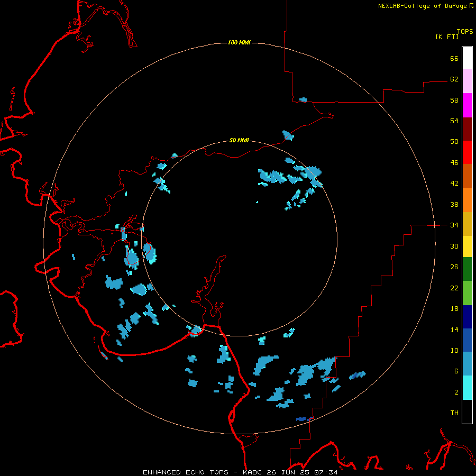Click the legend value 46
This screenshot has width=476, height=476.
[454, 163]
